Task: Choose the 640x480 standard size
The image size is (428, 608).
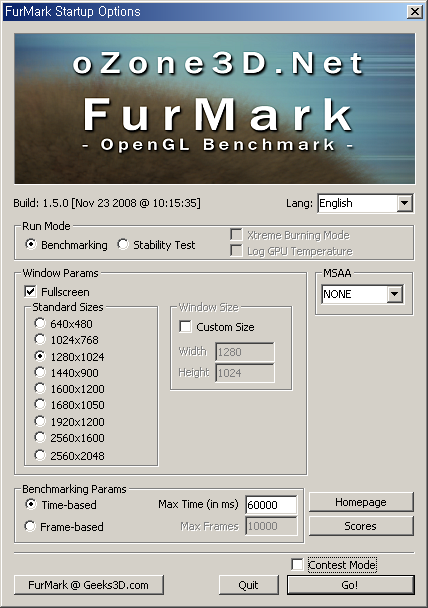Action: [x=40, y=323]
